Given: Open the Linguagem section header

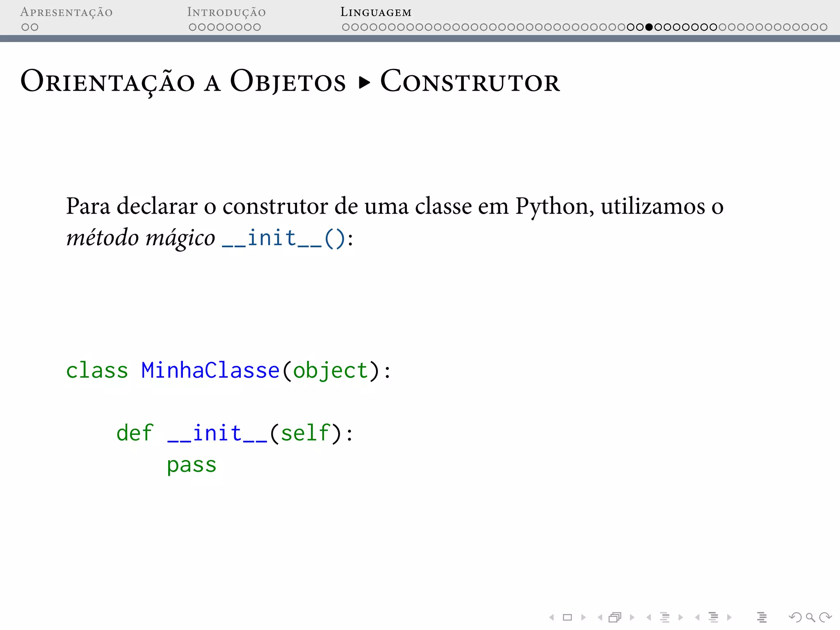Looking at the screenshot, I should (376, 12).
